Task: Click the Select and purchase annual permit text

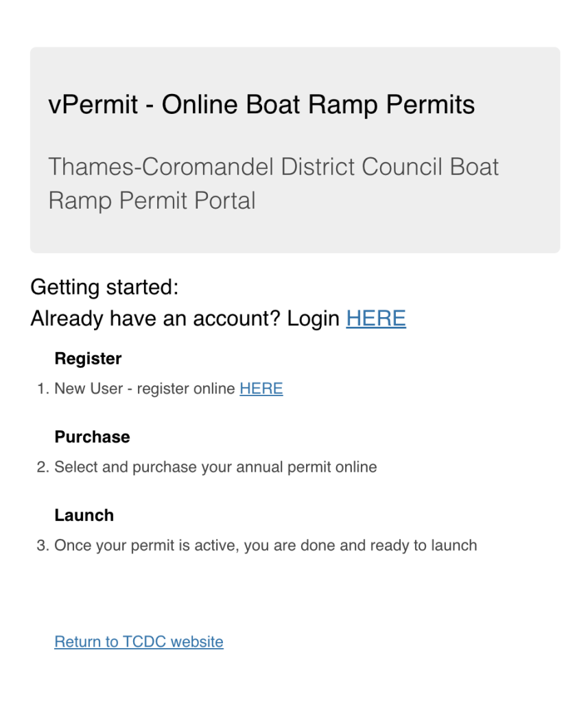Action: (x=215, y=467)
